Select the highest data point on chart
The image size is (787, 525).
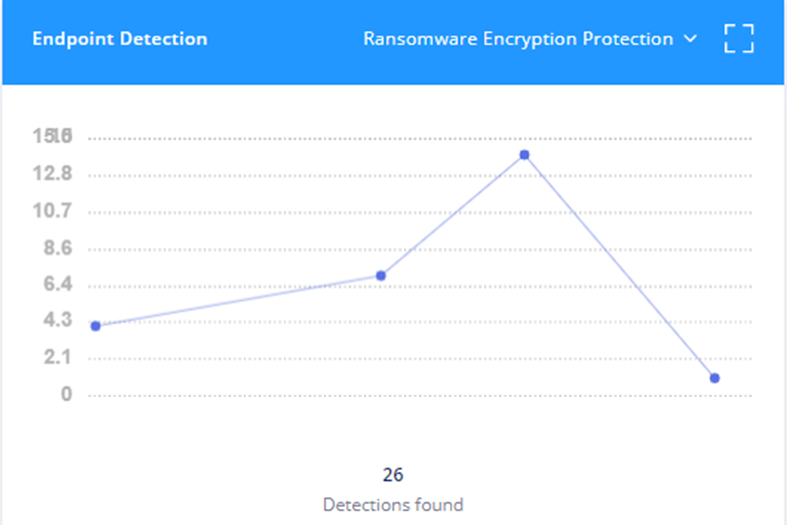click(x=524, y=155)
